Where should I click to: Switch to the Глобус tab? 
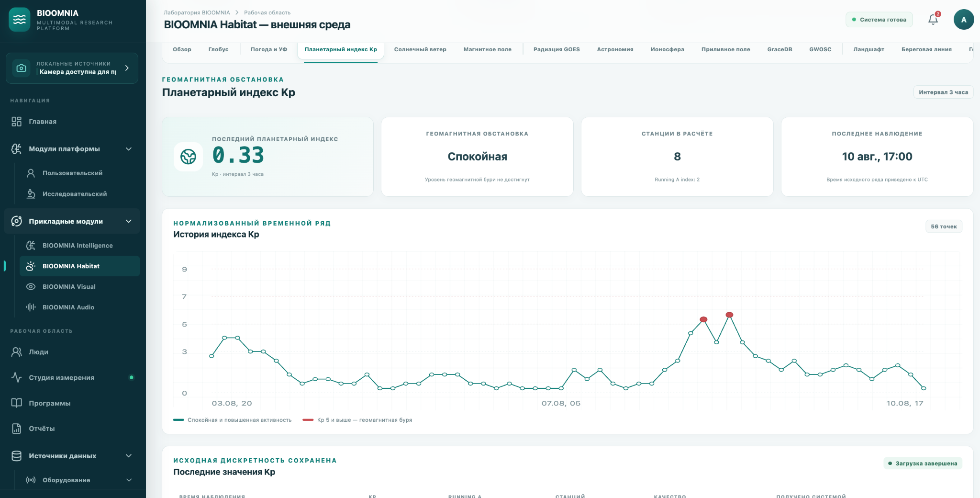[x=218, y=49]
